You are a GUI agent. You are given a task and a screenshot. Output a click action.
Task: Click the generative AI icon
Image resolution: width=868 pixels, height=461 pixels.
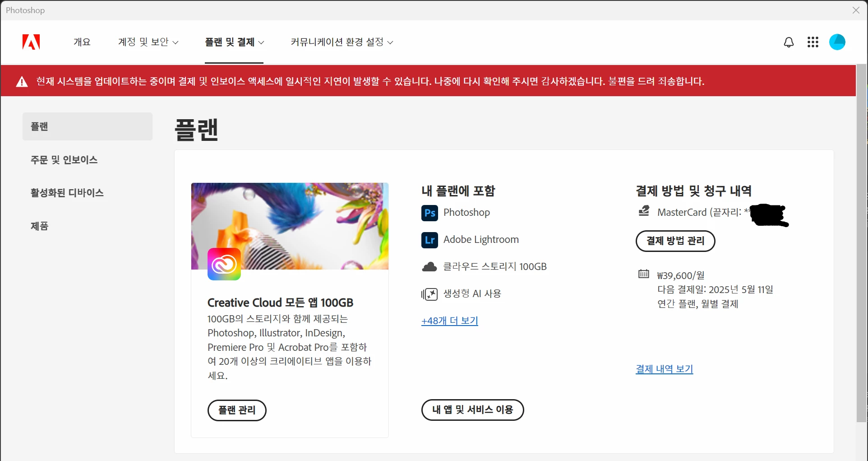pyautogui.click(x=429, y=294)
